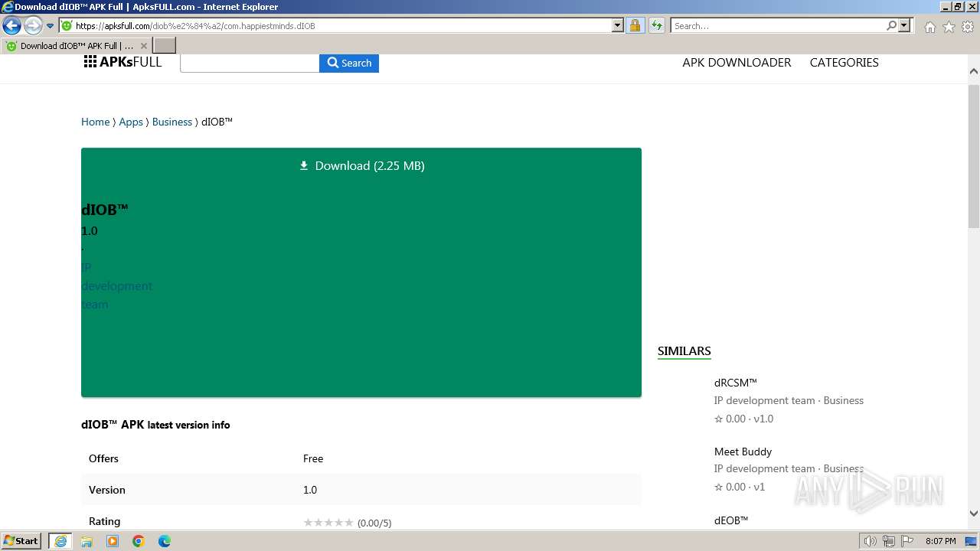Image resolution: width=980 pixels, height=551 pixels.
Task: Click the APKsFULL site logo
Action: point(122,62)
